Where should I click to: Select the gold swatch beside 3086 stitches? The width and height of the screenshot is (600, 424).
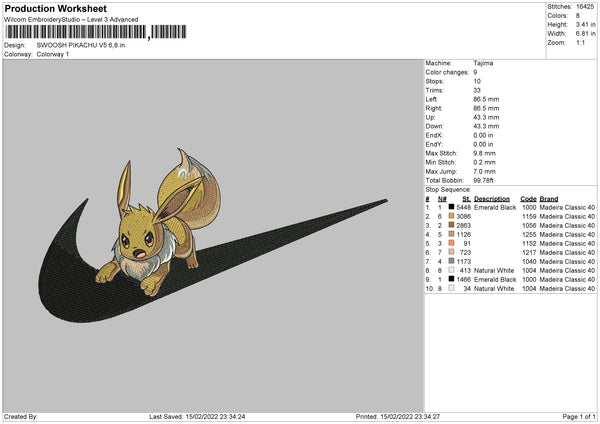(452, 216)
